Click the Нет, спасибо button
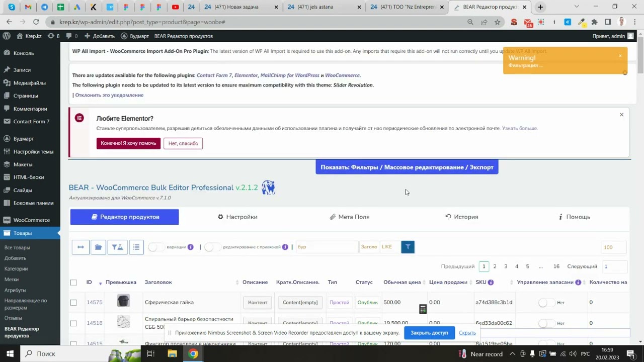 (183, 143)
